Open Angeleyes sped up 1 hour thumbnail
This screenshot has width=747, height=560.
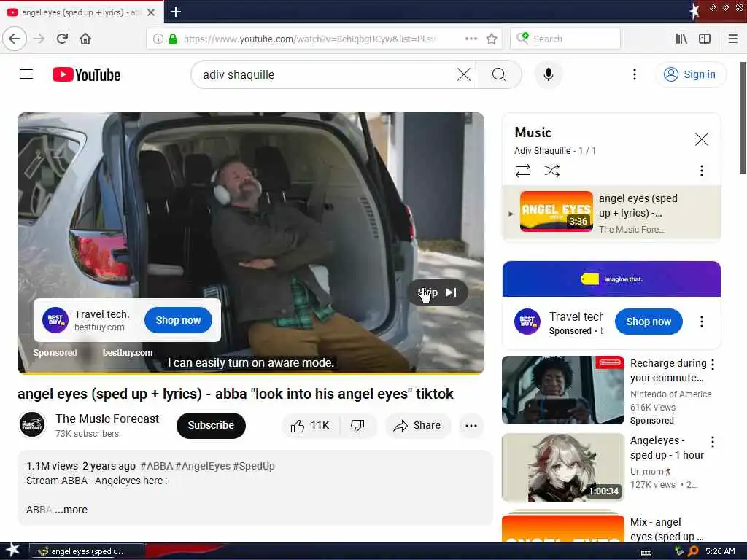[562, 467]
